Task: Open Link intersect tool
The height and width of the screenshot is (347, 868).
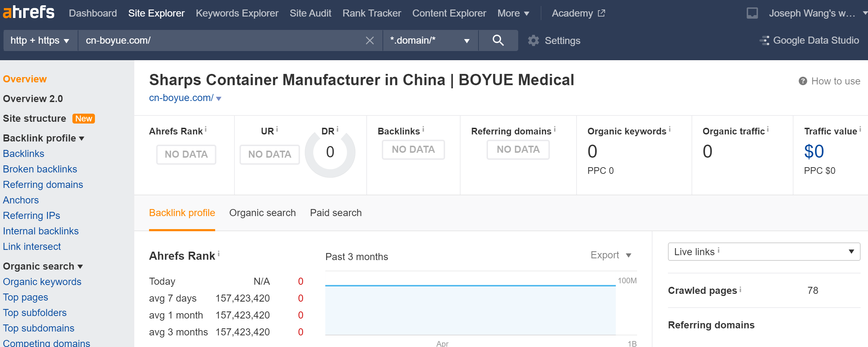Action: pos(32,247)
